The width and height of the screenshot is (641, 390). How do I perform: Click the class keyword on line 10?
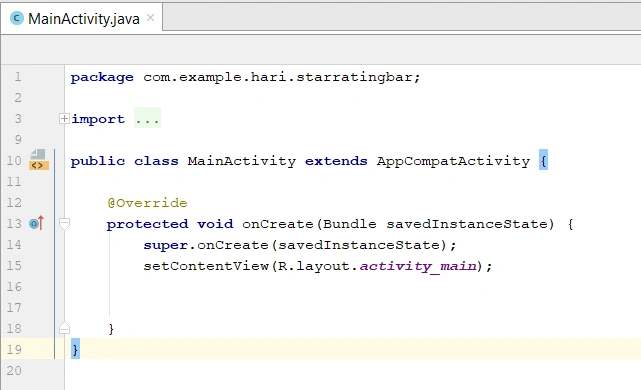click(x=156, y=161)
